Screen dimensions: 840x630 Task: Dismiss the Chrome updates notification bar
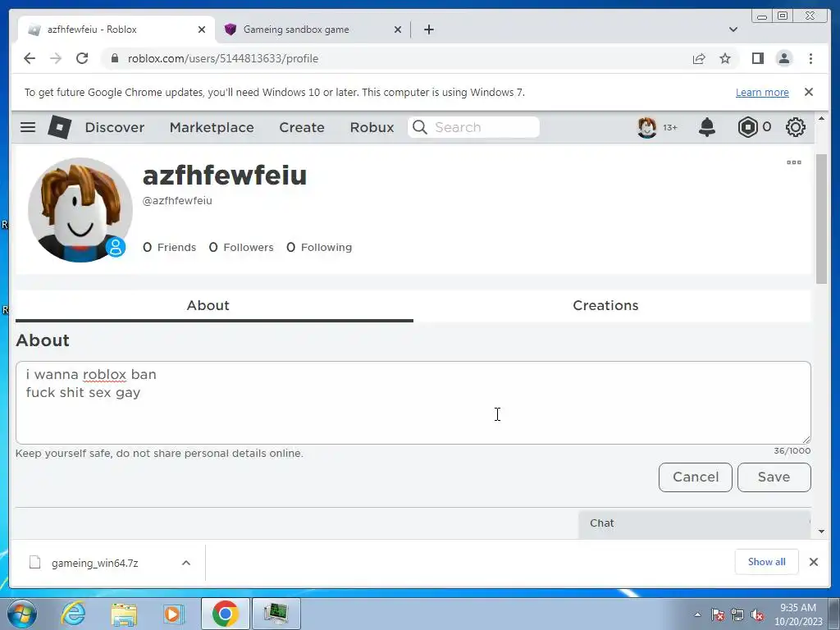pyautogui.click(x=808, y=92)
